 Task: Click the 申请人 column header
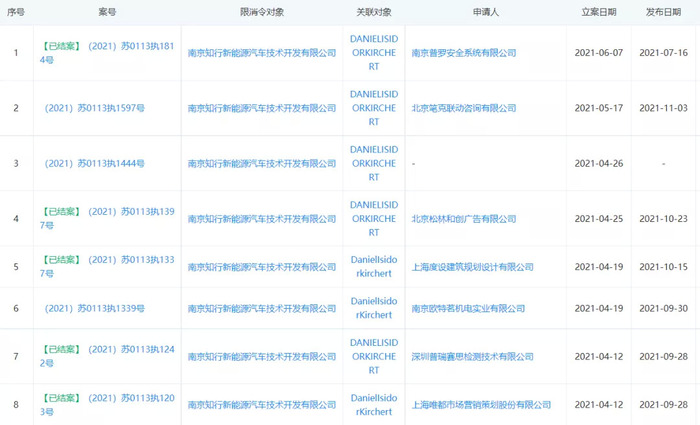tap(486, 12)
